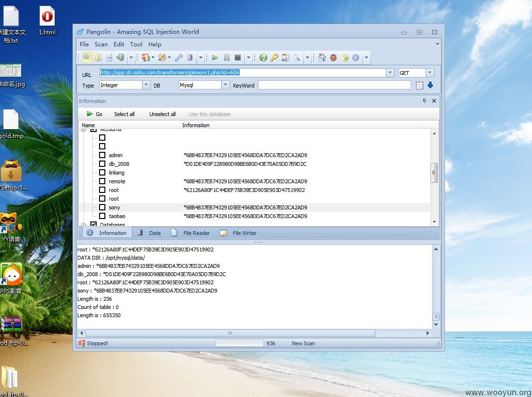
Task: Open the URL history dropdown arrow
Action: [x=390, y=73]
